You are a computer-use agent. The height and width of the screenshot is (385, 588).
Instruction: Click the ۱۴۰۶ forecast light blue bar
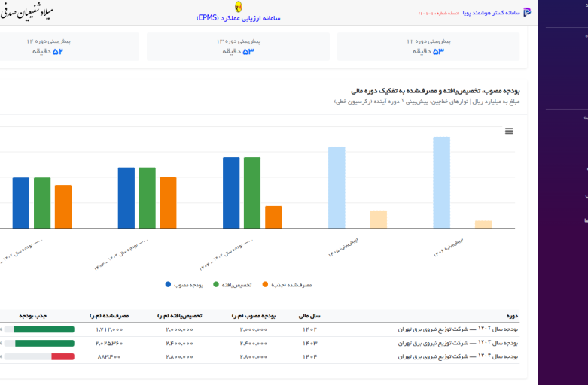[442, 183]
